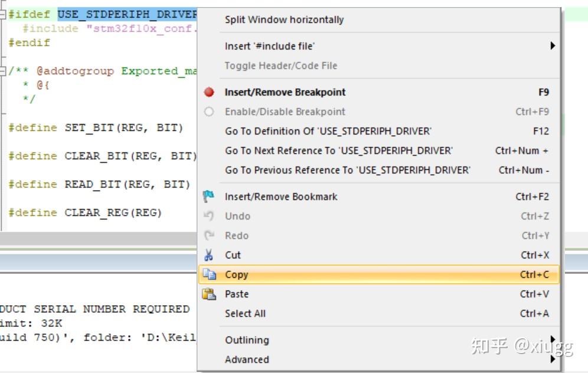Click '#define CLEAR_BIT(REG, BIT)' line
The image size is (588, 373).
(102, 156)
